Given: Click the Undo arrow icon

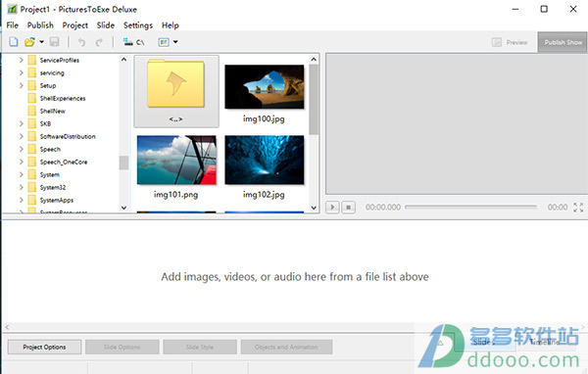Looking at the screenshot, I should pyautogui.click(x=81, y=42).
